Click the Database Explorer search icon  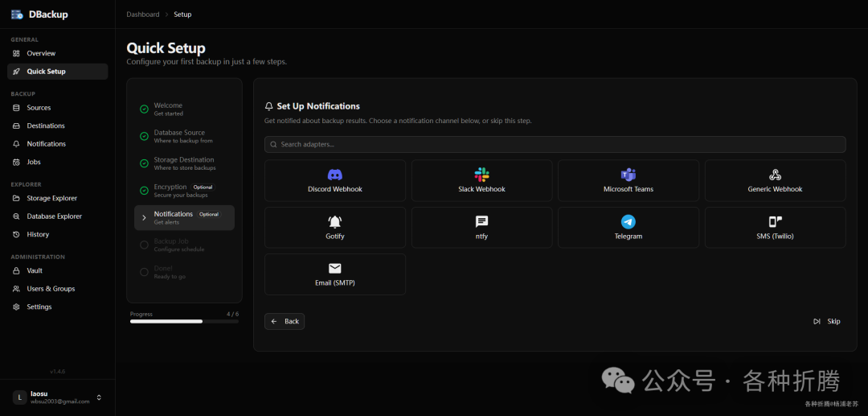click(x=16, y=216)
